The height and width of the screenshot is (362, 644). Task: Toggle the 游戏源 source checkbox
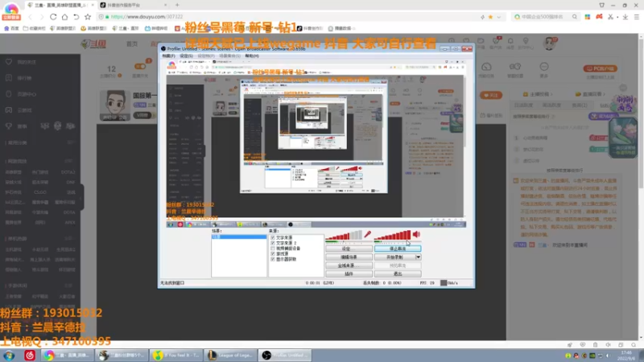273,253
